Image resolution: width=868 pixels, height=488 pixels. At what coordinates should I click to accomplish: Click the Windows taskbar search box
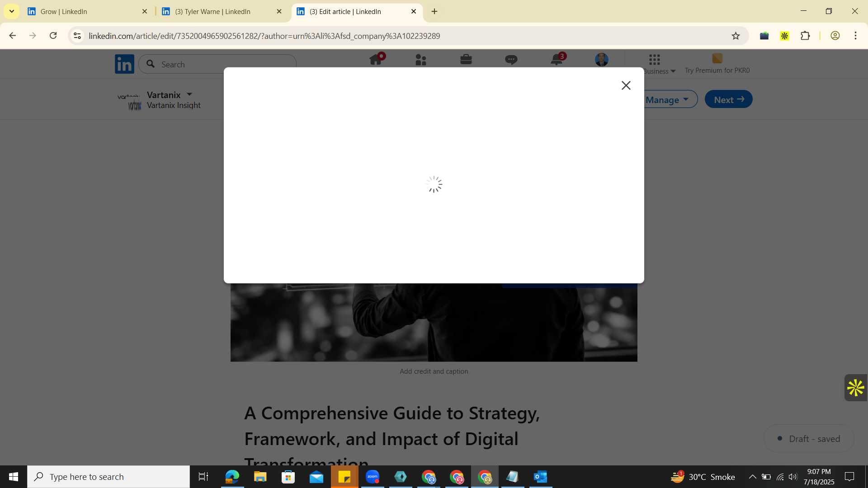pos(108,477)
